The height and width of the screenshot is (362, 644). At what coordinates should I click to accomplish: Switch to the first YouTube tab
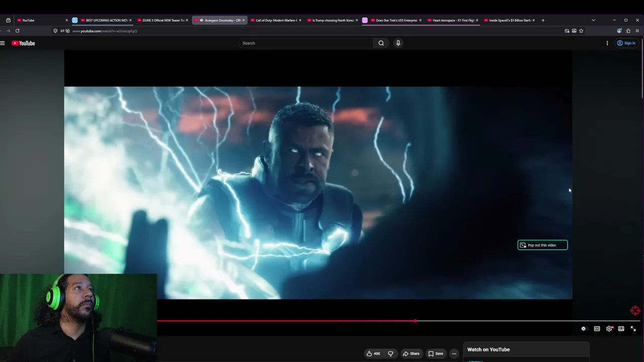41,20
